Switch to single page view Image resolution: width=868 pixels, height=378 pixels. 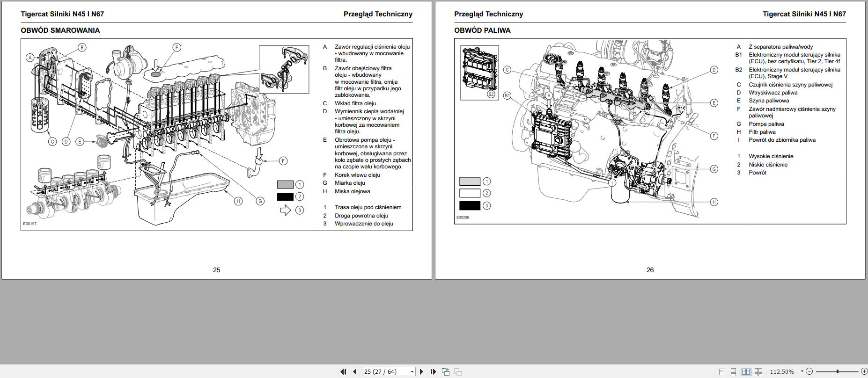[x=721, y=371]
